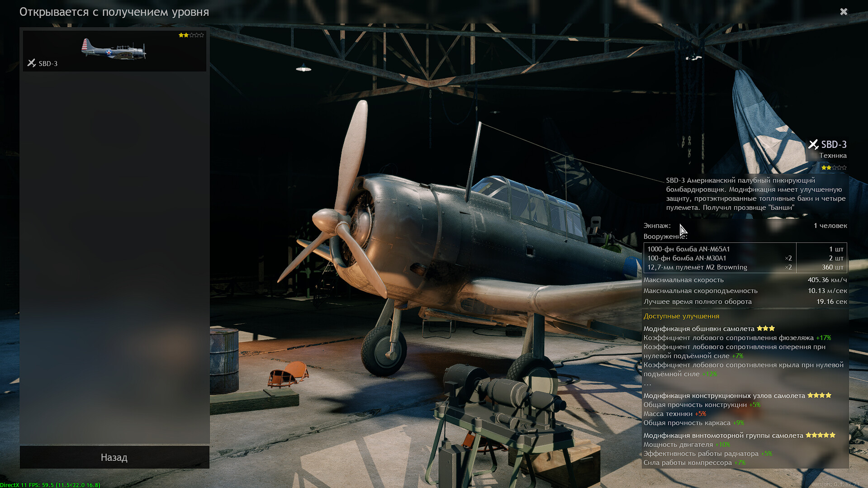The height and width of the screenshot is (488, 868).
Task: Click the DirectX FPS counter text
Action: [x=50, y=485]
